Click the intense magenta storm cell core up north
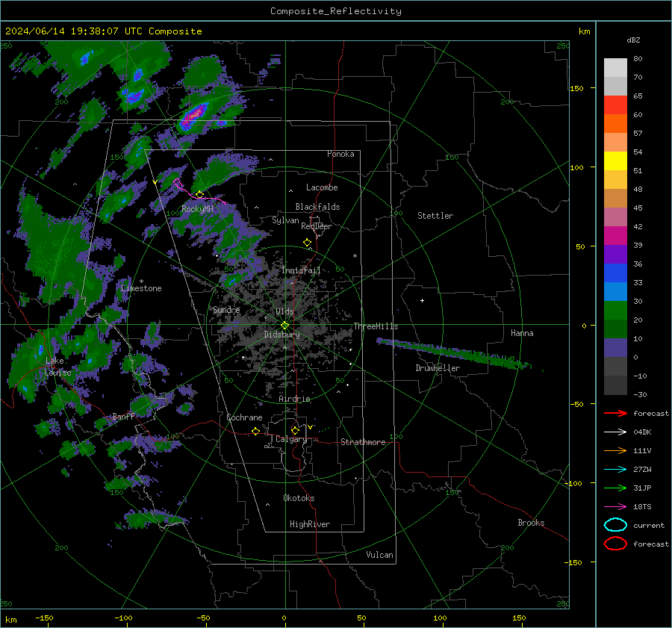 click(x=194, y=114)
